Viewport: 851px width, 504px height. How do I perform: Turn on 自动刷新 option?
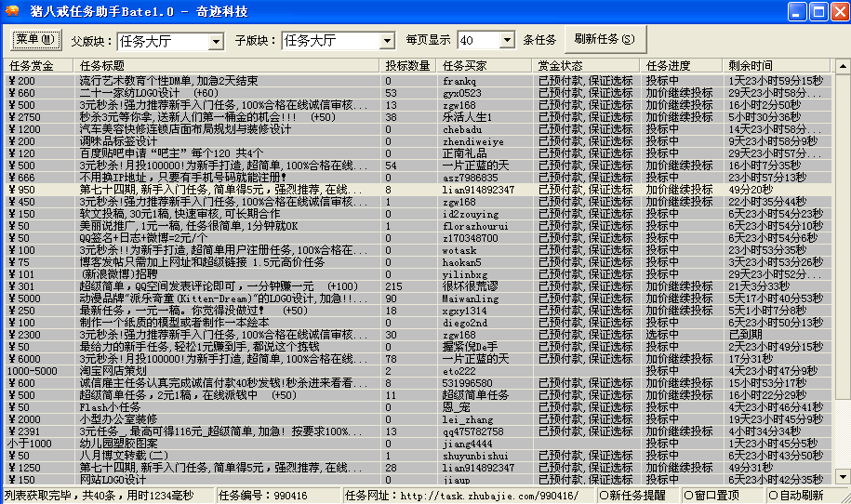coord(795,496)
